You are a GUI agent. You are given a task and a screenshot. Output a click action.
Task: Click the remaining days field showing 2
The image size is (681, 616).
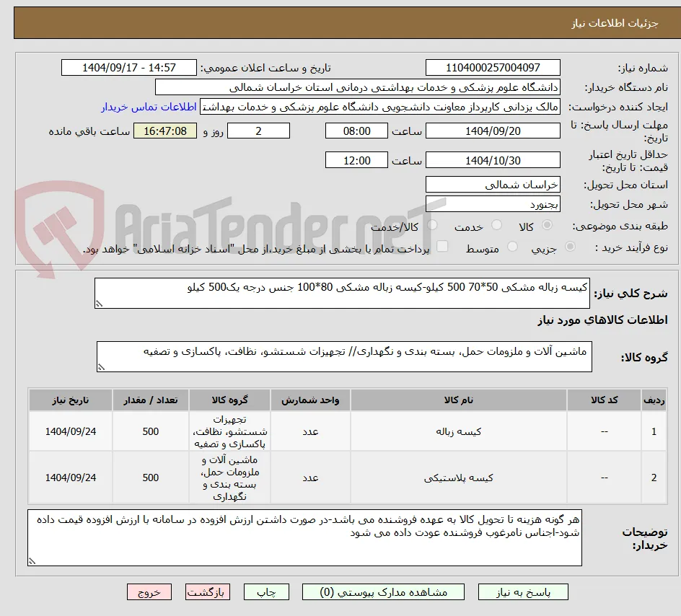click(258, 131)
